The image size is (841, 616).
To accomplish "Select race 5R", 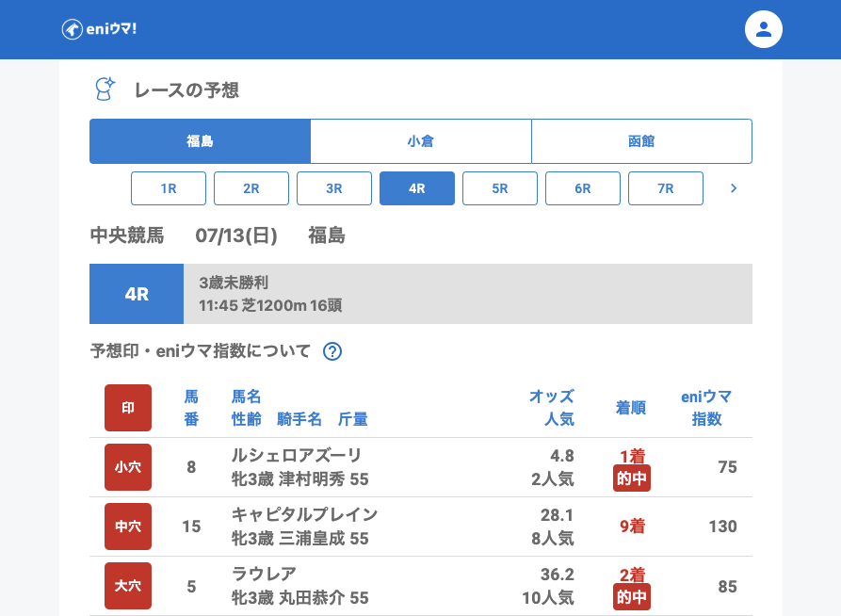I will (500, 188).
